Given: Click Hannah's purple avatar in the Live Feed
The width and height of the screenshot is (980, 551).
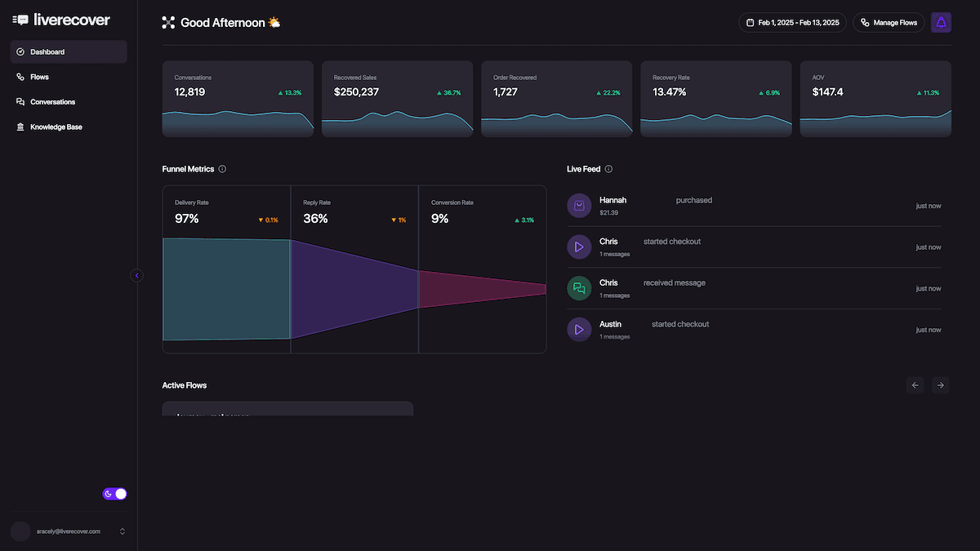Looking at the screenshot, I should tap(579, 206).
